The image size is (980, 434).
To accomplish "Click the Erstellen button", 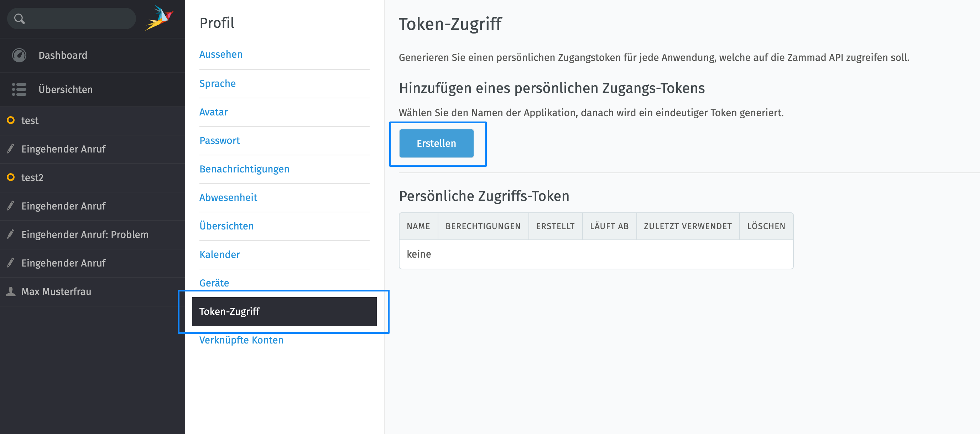I will 436,143.
